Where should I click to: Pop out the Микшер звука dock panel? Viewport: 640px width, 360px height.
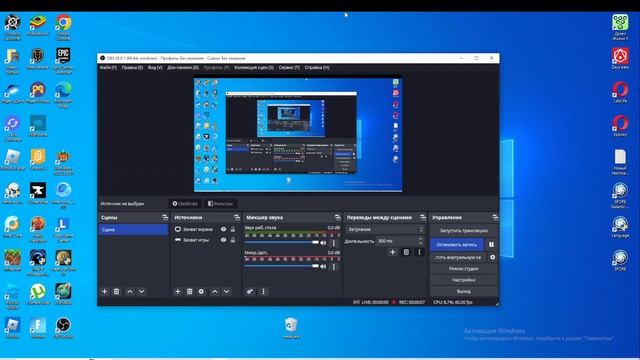[x=338, y=218]
